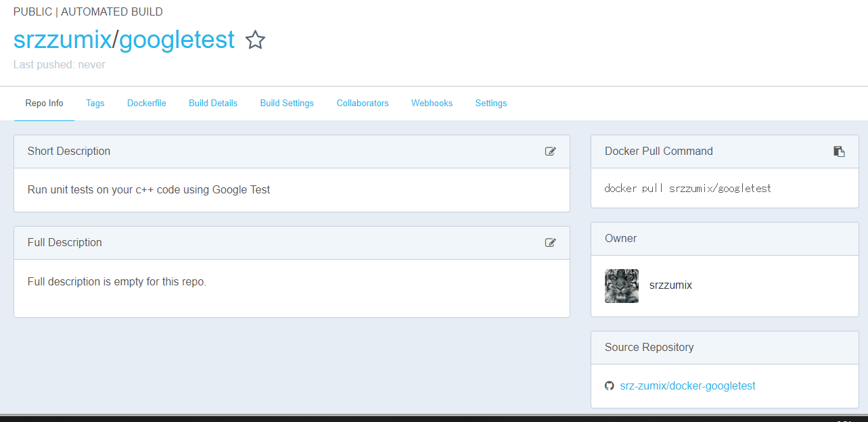Edit the Full Description using pencil icon
Image resolution: width=868 pixels, height=422 pixels.
pyautogui.click(x=551, y=243)
